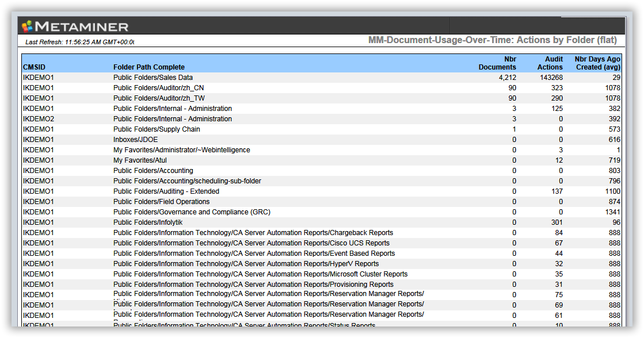Viewport: 644px width, 338px height.
Task: Click days ago value 382
Action: tap(615, 109)
